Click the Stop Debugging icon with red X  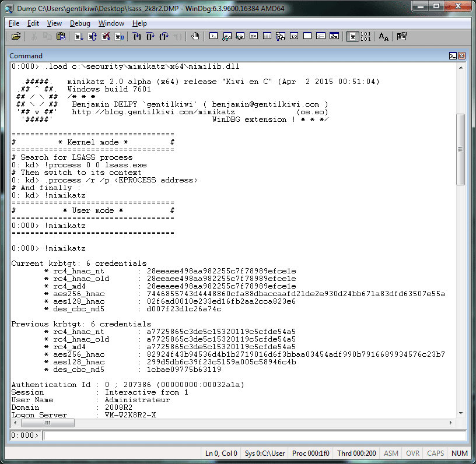coord(106,36)
